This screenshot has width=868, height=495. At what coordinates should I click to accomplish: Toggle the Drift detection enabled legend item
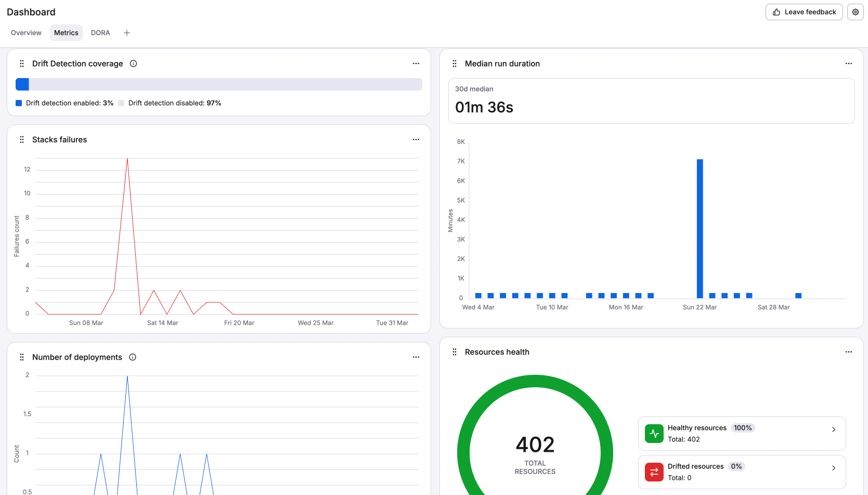65,103
